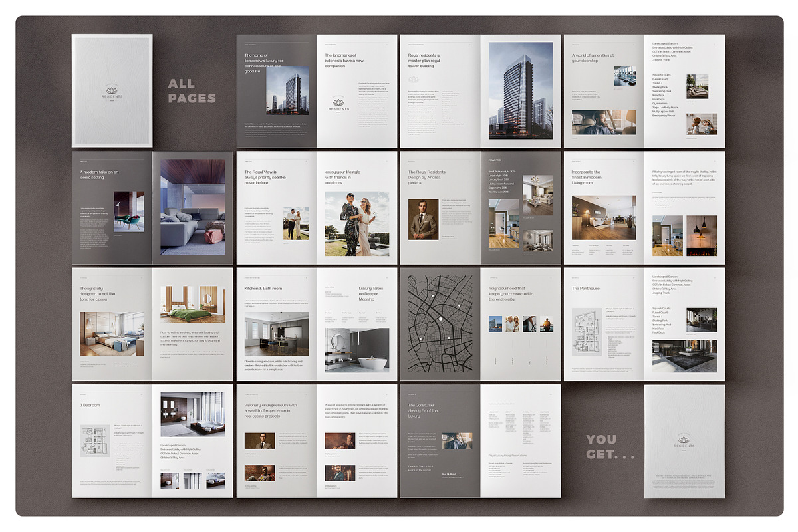Select heading 'The Royal Residents Design by Andrea periera'
Image resolution: width=798 pixels, height=532 pixels.
click(x=427, y=177)
